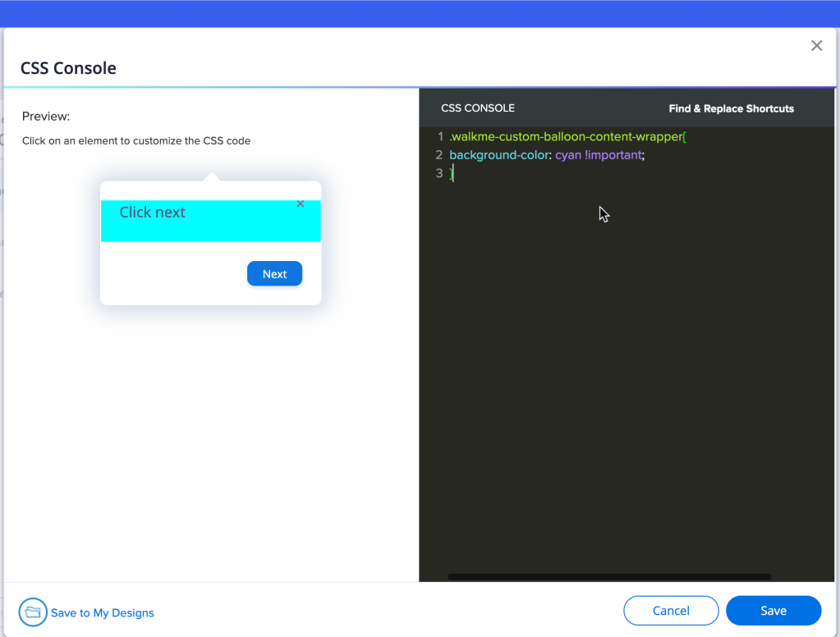The width and height of the screenshot is (840, 637).
Task: Click the blue Save button
Action: coord(773,611)
